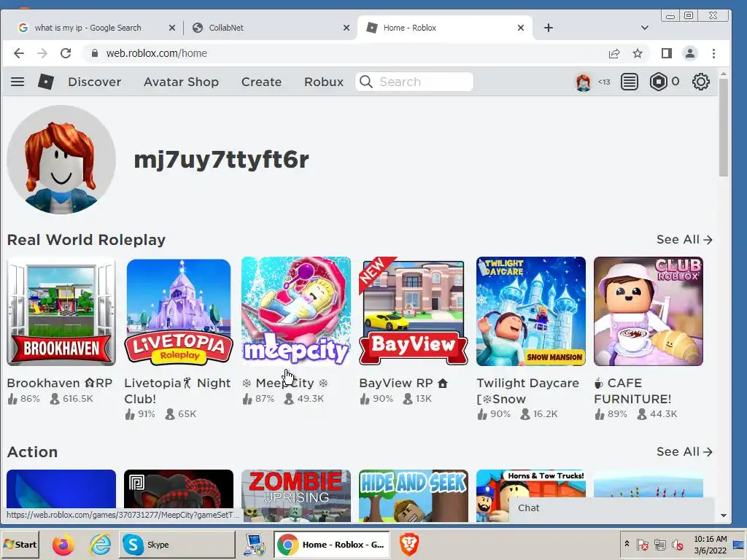Click the large profile avatar picture

pos(61,160)
